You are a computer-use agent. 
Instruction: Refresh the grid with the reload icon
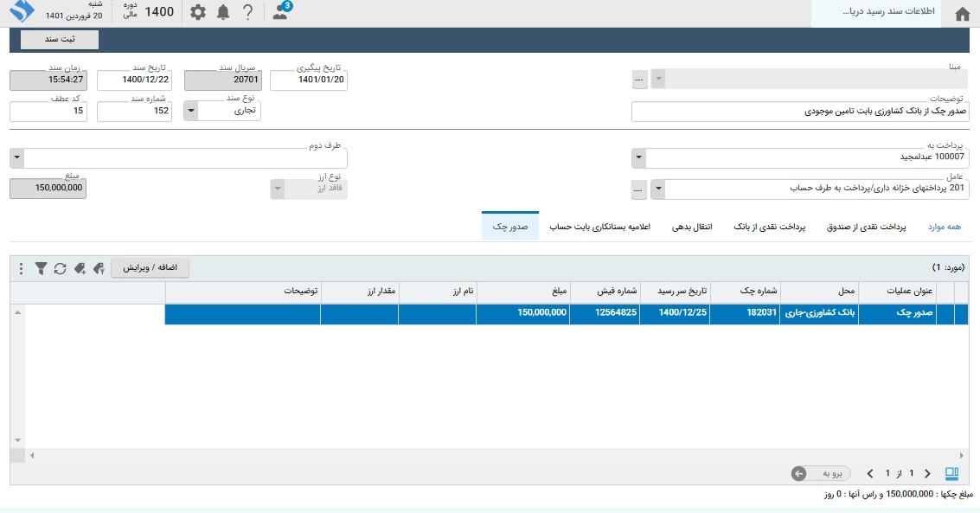click(x=60, y=268)
